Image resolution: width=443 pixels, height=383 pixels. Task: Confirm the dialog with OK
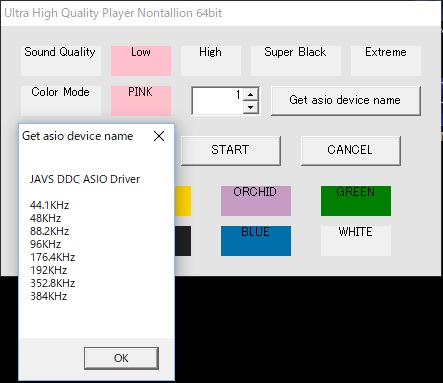pyautogui.click(x=121, y=358)
